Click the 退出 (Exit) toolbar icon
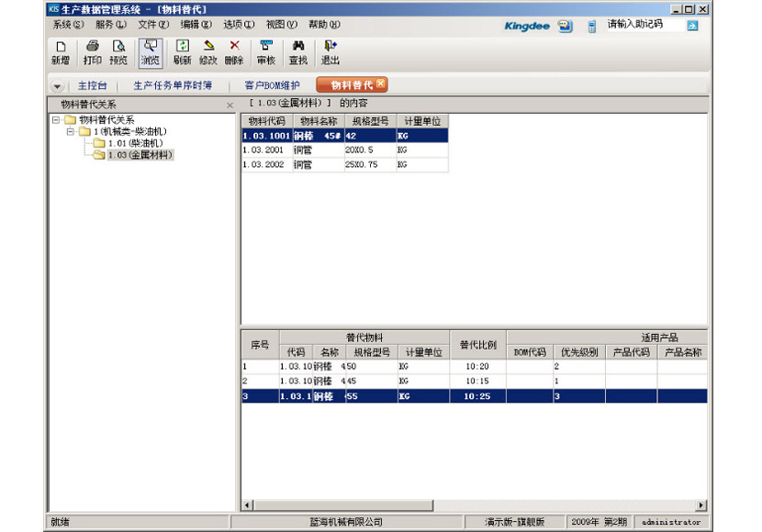Viewport: 762px width, 532px height. tap(330, 51)
